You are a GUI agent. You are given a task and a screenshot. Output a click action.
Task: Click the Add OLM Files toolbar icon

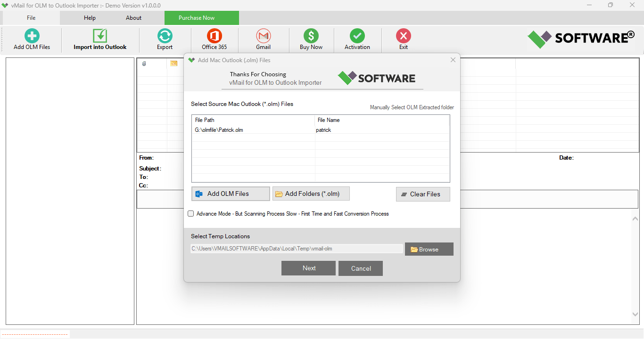(x=32, y=39)
